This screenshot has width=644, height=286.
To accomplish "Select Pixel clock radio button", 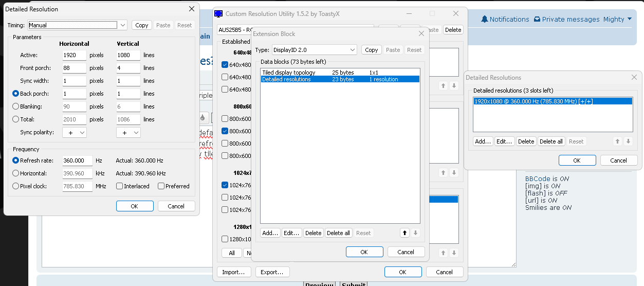I will [15, 186].
